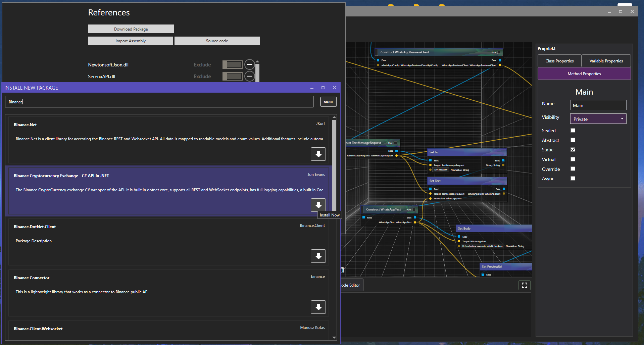This screenshot has height=345, width=644.
Task: Click the Download Package button
Action: point(131,29)
